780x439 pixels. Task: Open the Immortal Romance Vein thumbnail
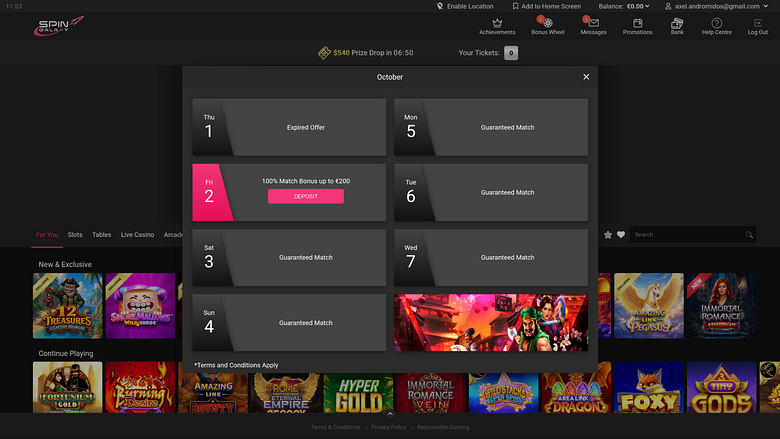[x=431, y=393]
